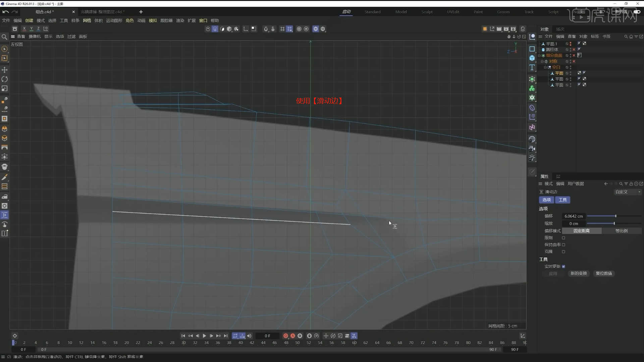Add new document tab with plus
Image resolution: width=644 pixels, height=362 pixels.
[141, 12]
